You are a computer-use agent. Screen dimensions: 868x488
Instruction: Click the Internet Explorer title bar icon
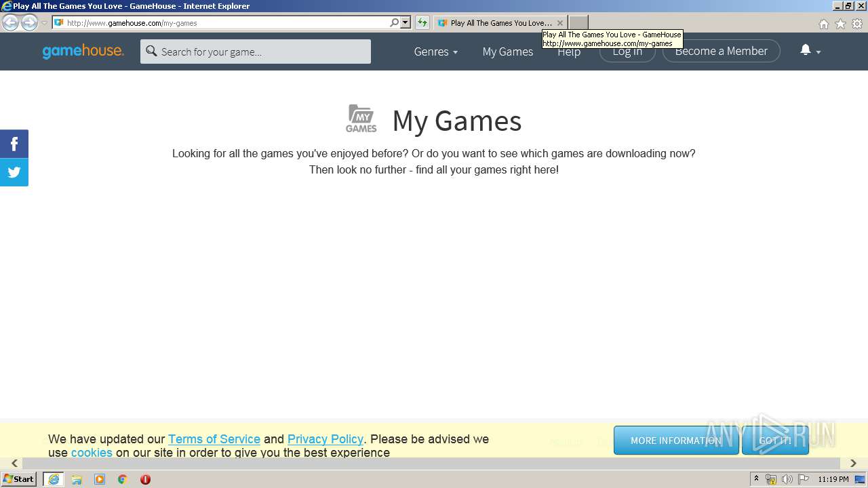coord(7,6)
